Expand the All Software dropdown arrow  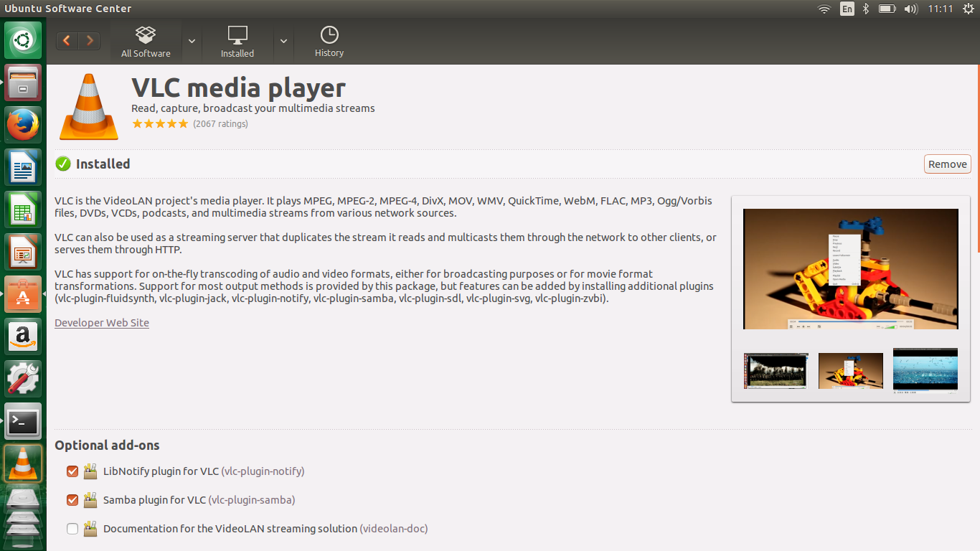191,41
